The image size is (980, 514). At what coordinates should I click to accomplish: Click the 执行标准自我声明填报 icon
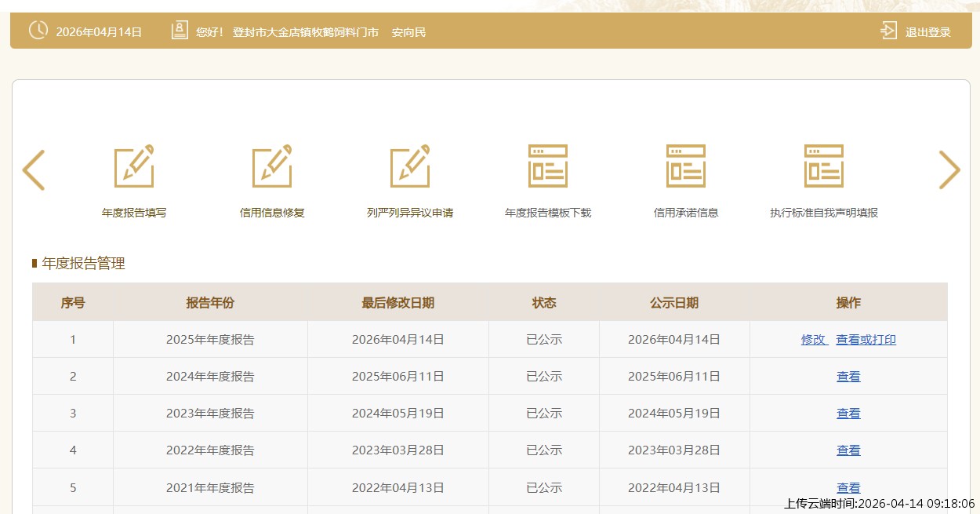point(824,166)
